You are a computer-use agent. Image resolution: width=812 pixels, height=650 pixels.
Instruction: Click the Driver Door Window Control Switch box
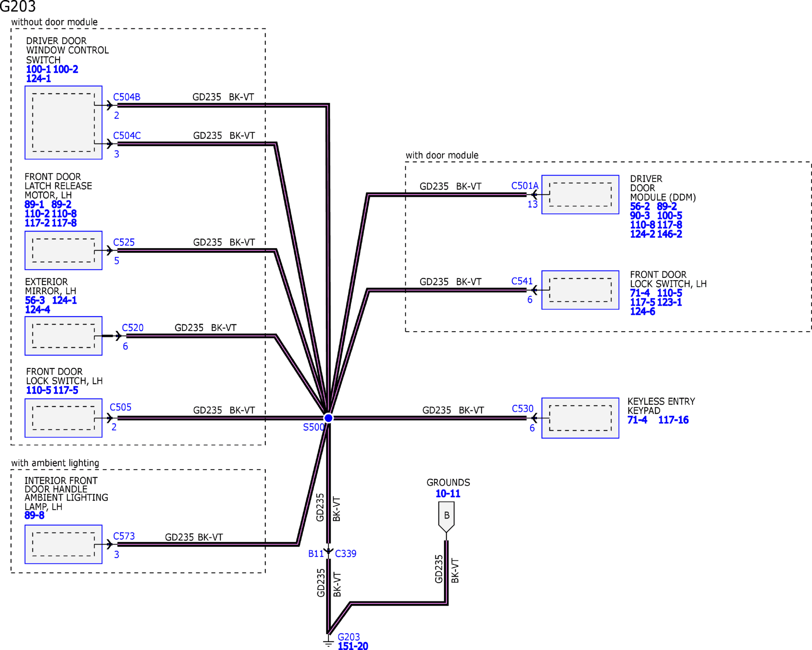[63, 122]
